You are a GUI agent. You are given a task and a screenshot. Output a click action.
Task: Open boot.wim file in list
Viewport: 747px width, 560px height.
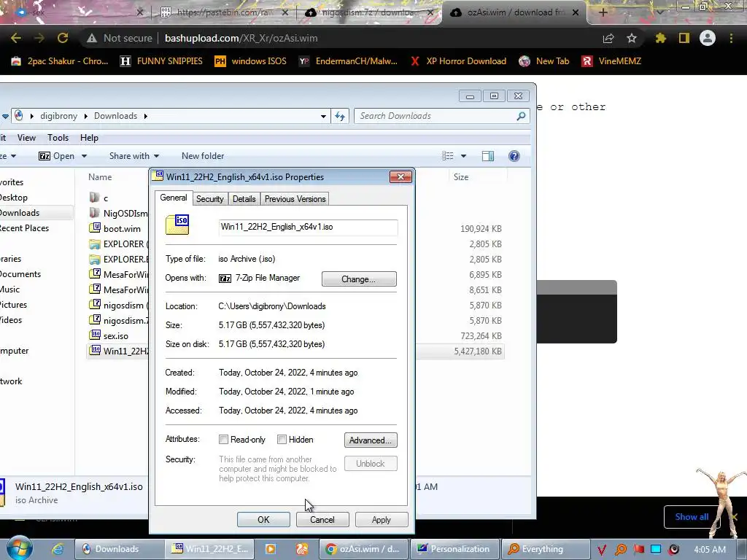[x=122, y=228]
